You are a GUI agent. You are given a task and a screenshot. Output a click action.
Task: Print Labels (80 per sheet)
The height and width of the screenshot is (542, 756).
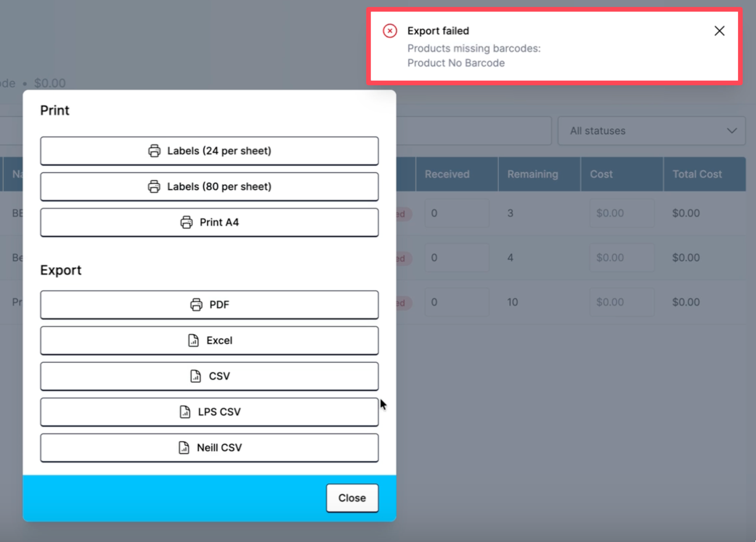click(209, 187)
